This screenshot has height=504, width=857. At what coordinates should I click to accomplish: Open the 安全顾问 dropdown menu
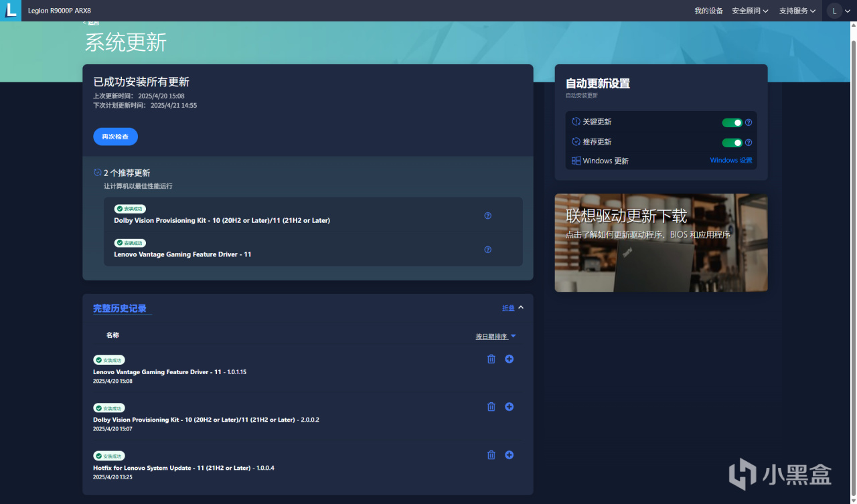750,11
